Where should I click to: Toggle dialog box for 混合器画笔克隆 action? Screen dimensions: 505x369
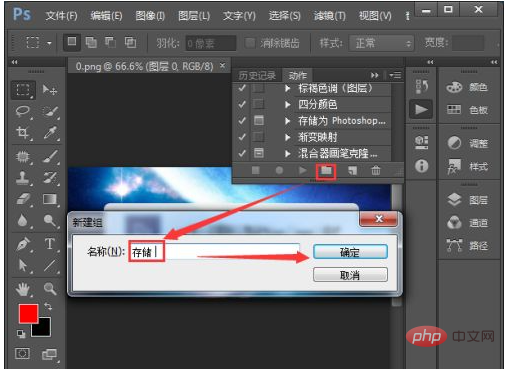(259, 153)
